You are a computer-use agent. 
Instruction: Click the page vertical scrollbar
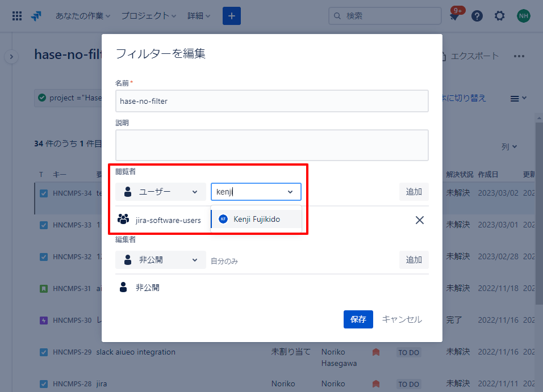tap(539, 213)
